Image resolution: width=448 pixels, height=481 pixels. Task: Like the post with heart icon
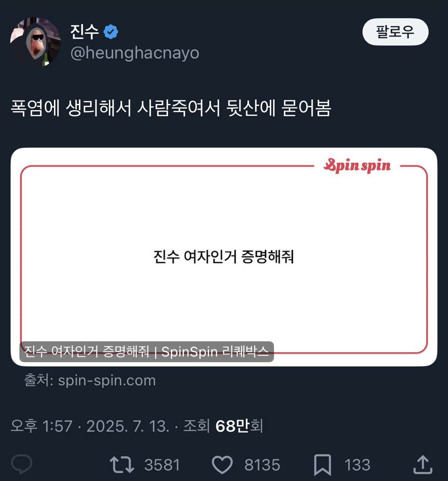(x=222, y=465)
